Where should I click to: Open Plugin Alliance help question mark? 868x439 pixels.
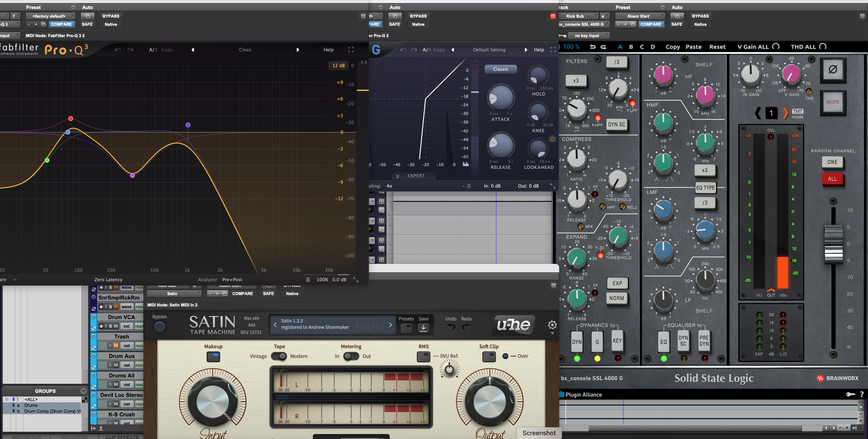[862, 394]
